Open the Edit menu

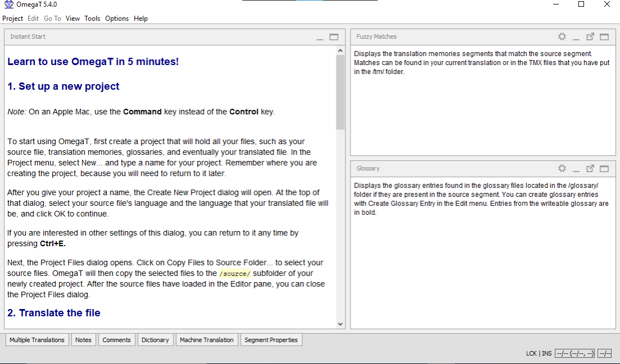click(x=33, y=19)
